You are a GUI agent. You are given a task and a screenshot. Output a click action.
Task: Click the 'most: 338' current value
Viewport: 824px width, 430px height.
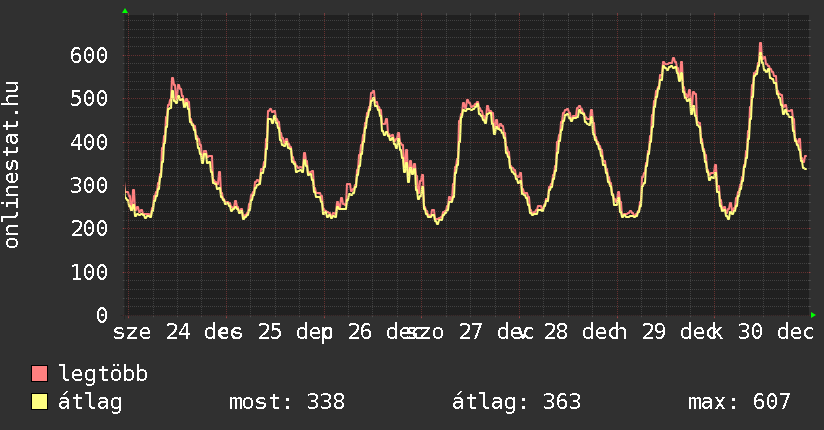point(287,403)
